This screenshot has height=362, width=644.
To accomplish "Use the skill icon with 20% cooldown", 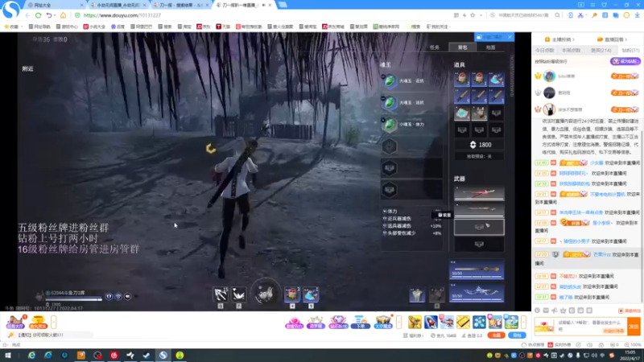I will click(x=266, y=294).
